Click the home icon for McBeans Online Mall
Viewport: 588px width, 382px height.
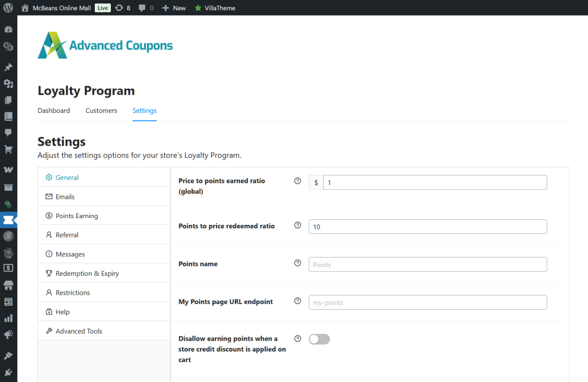pos(24,7)
